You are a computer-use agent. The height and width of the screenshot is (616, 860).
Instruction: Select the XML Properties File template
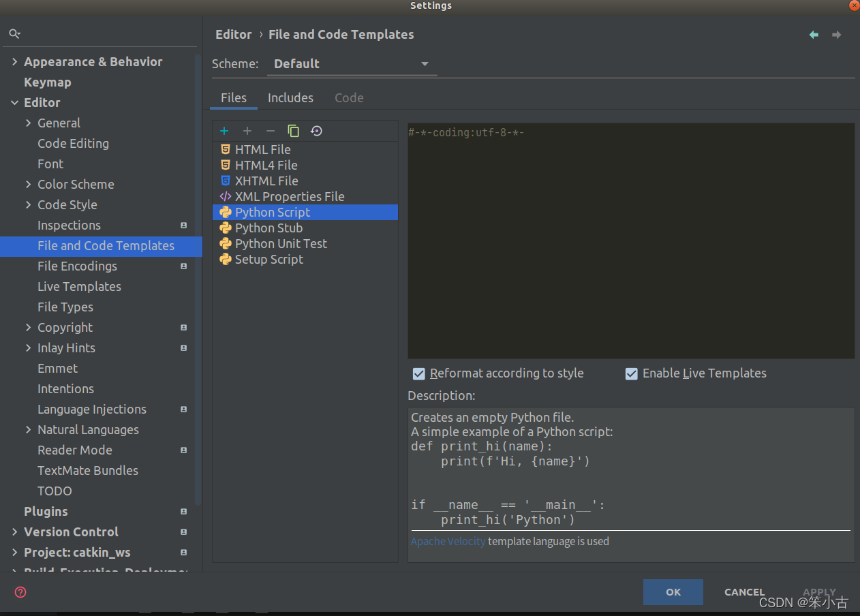pos(289,196)
